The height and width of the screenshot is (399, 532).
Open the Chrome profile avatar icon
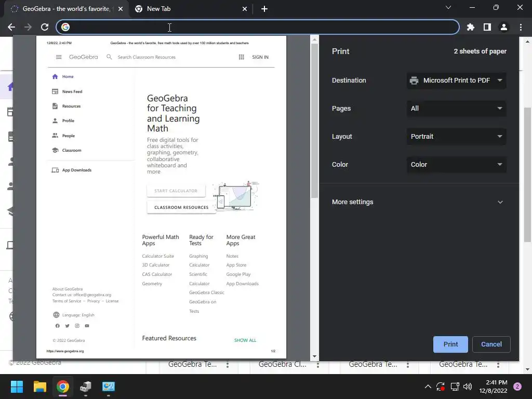pos(504,27)
